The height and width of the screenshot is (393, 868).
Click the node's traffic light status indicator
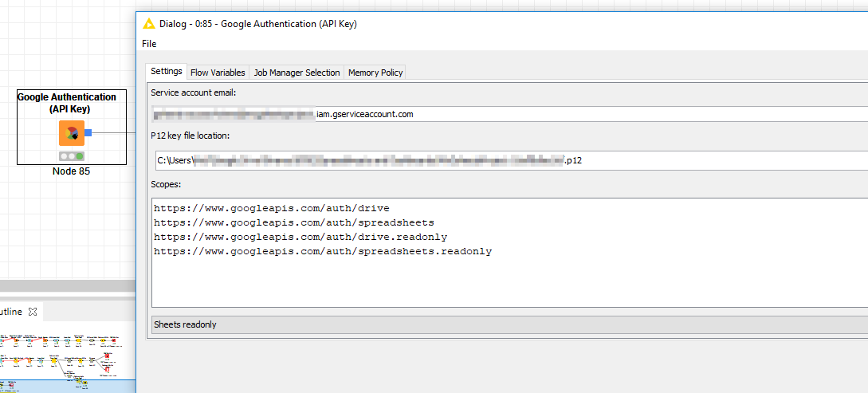[72, 156]
